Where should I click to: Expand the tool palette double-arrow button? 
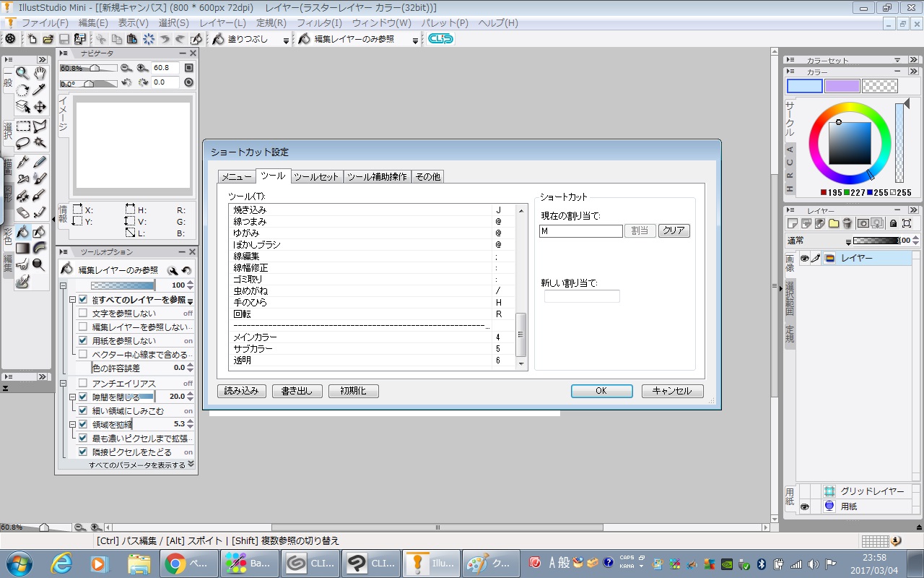point(42,59)
